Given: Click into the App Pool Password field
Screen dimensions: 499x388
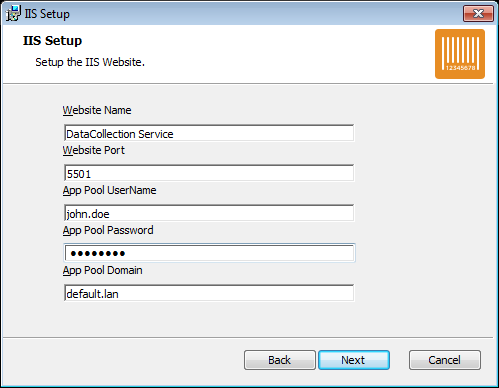Looking at the screenshot, I should point(209,253).
